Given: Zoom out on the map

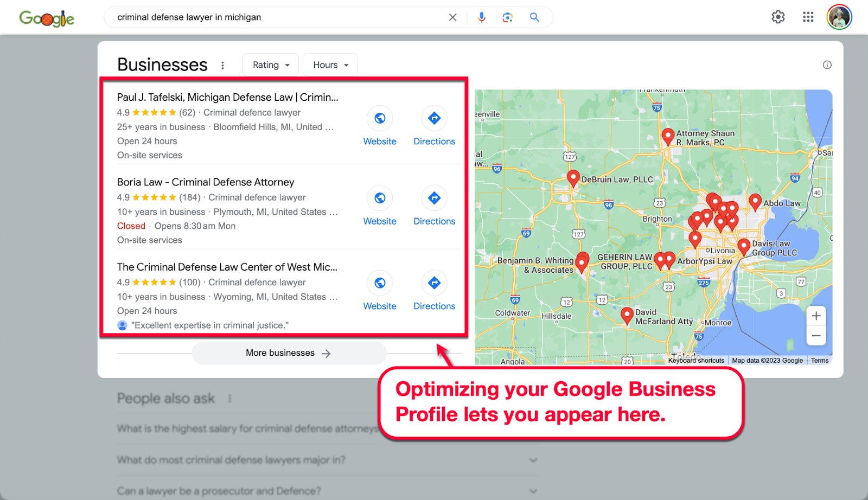Looking at the screenshot, I should [816, 336].
